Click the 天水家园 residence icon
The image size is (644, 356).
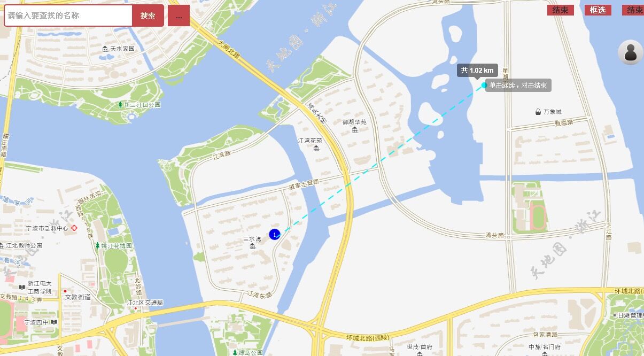click(x=105, y=49)
